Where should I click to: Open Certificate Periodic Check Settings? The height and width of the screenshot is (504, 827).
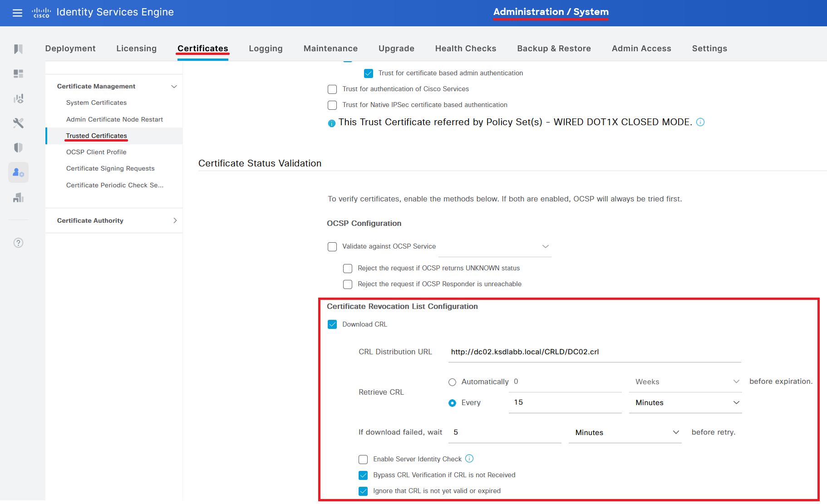click(115, 185)
